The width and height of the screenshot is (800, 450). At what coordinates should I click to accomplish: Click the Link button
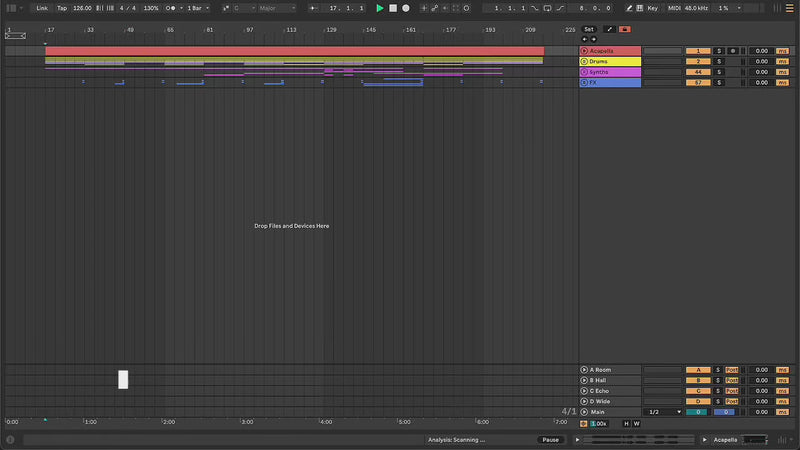point(42,8)
